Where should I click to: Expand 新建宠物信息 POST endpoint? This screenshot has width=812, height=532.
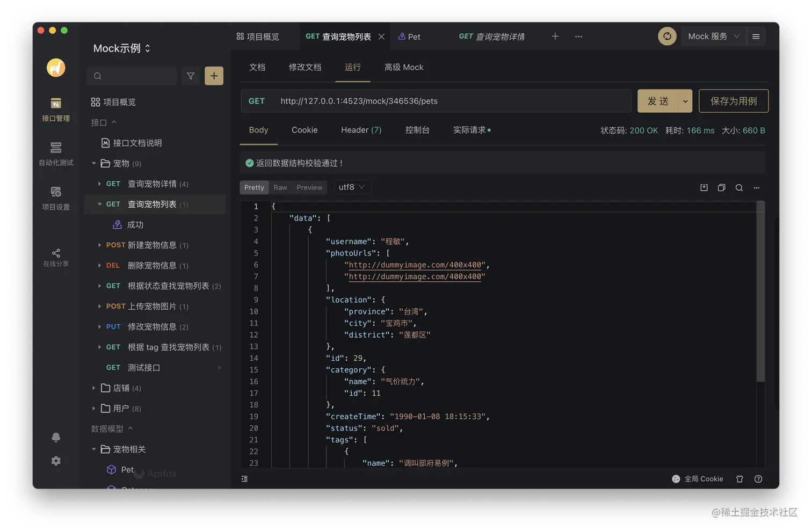(x=99, y=245)
